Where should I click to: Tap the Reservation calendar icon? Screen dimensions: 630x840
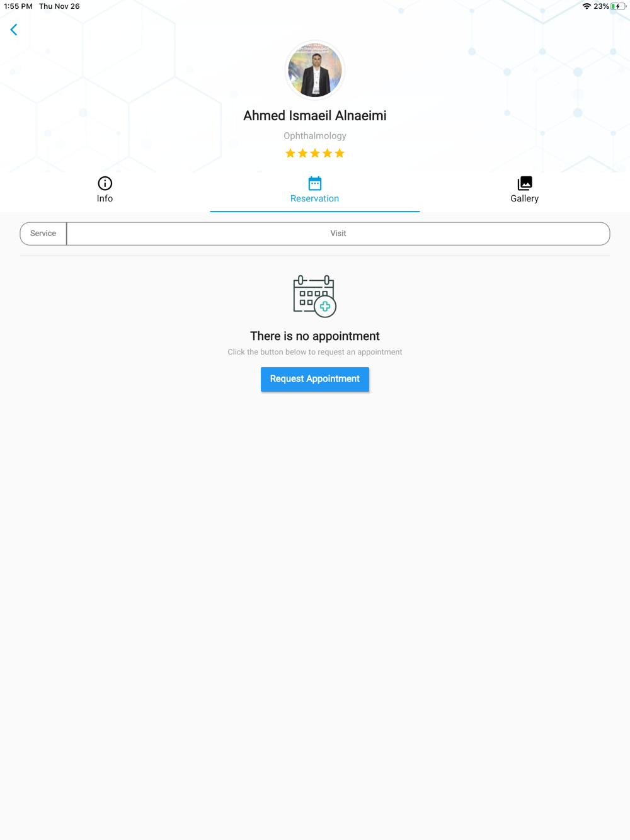point(315,183)
